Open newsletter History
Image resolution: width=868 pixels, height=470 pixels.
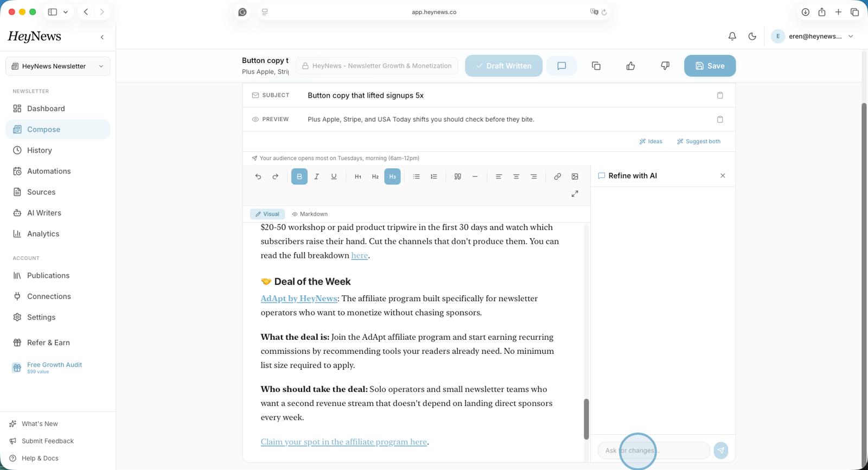[x=58, y=150]
